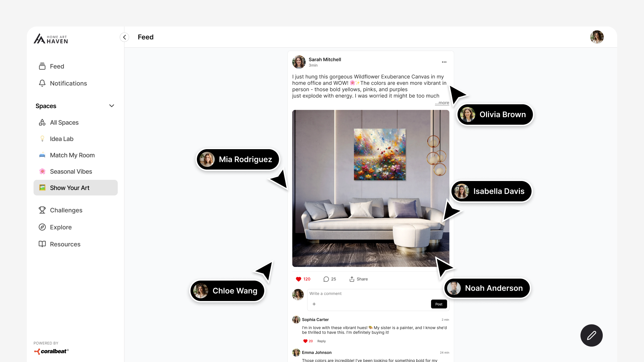644x362 pixels.
Task: Select Show Your Art space
Action: tap(75, 188)
